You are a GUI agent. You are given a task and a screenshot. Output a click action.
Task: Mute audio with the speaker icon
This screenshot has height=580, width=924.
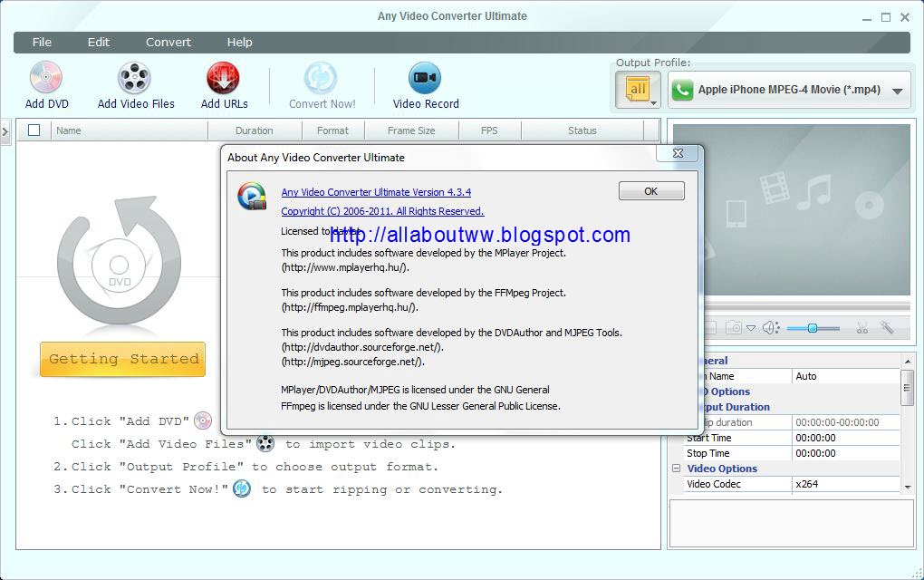click(x=770, y=328)
